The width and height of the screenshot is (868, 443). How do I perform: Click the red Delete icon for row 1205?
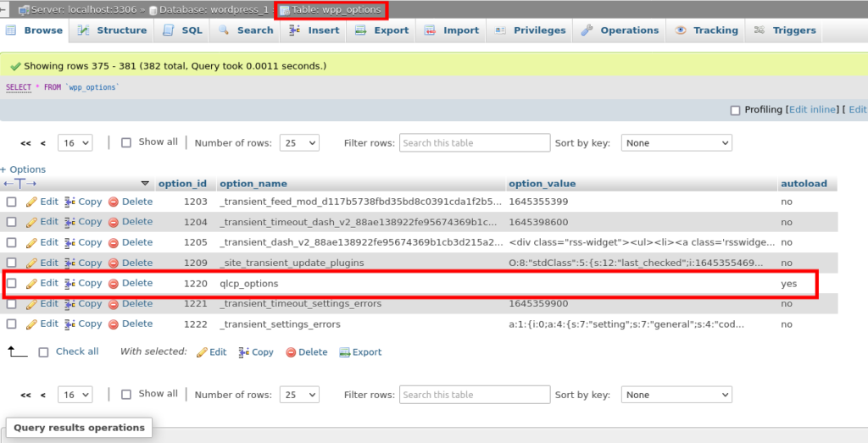click(114, 243)
